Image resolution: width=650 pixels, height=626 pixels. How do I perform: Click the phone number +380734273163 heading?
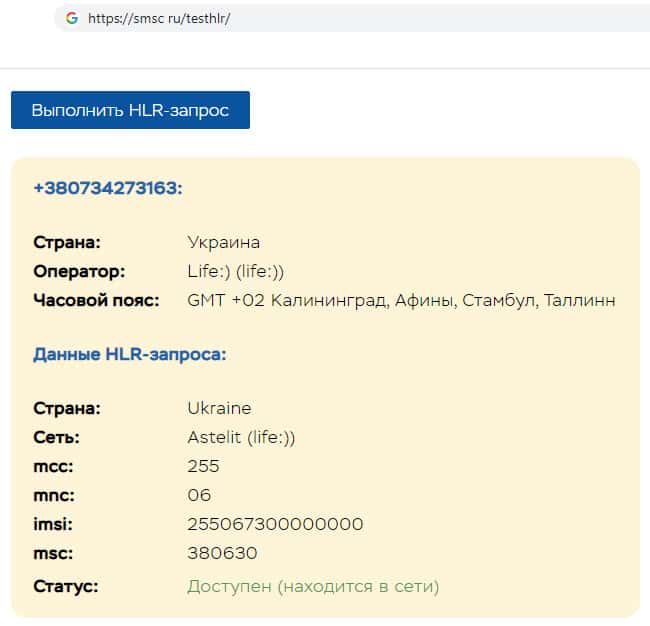[108, 188]
